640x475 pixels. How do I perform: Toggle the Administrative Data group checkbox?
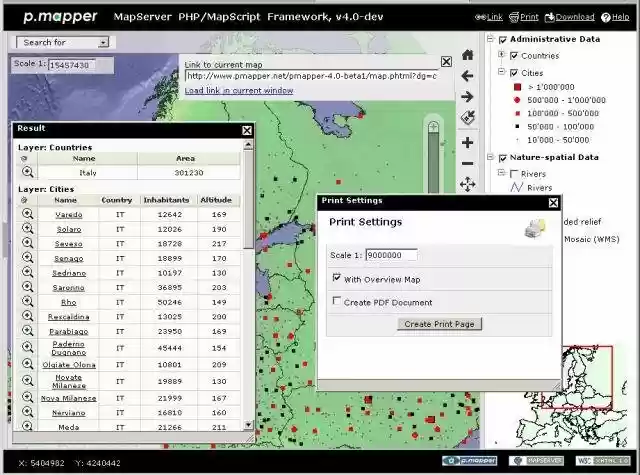coord(503,40)
